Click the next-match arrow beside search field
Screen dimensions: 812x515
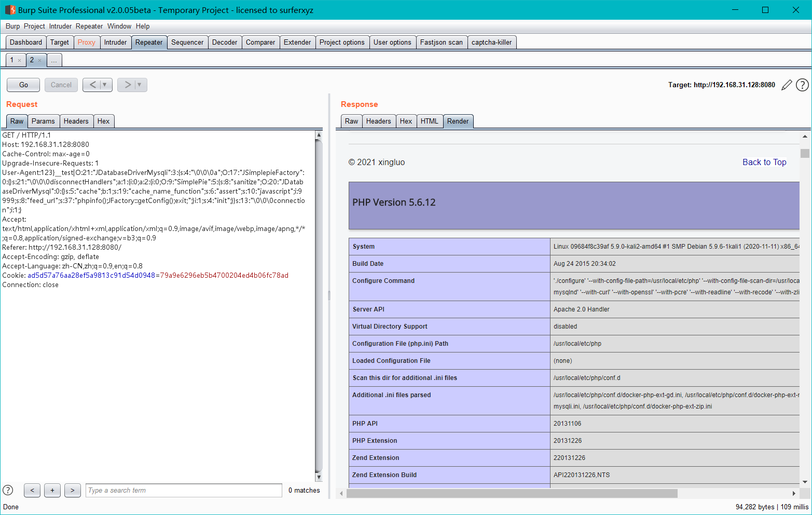tap(72, 490)
